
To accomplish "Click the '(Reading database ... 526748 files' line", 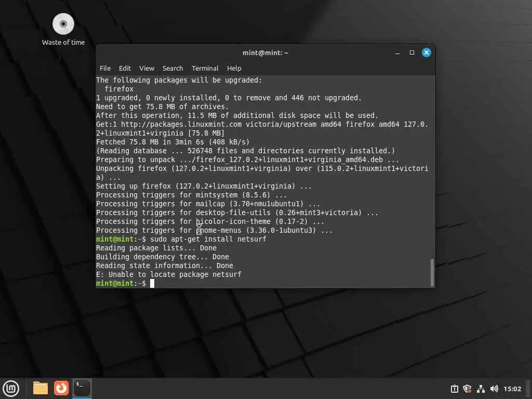I will pos(246,151).
